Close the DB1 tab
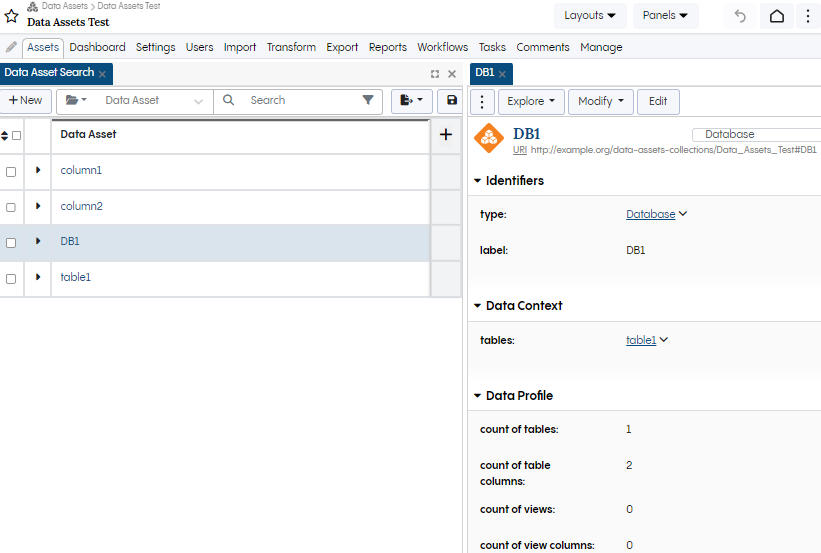 (502, 74)
